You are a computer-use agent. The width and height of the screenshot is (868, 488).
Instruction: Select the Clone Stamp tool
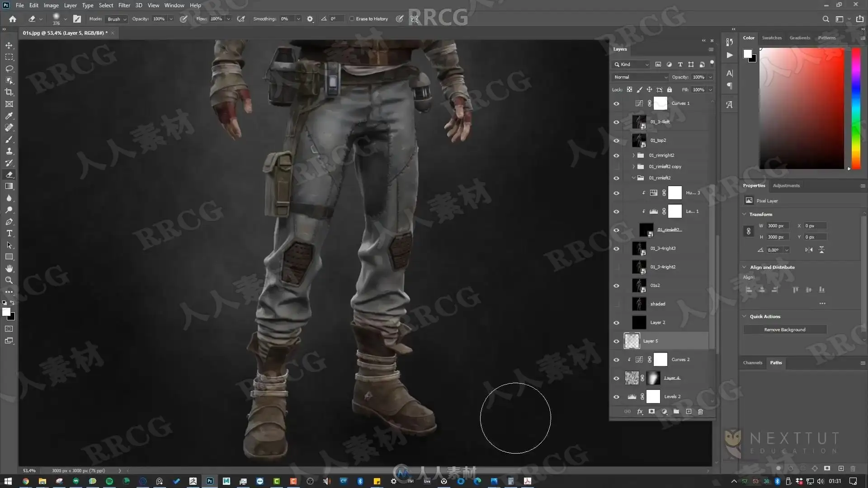point(9,151)
